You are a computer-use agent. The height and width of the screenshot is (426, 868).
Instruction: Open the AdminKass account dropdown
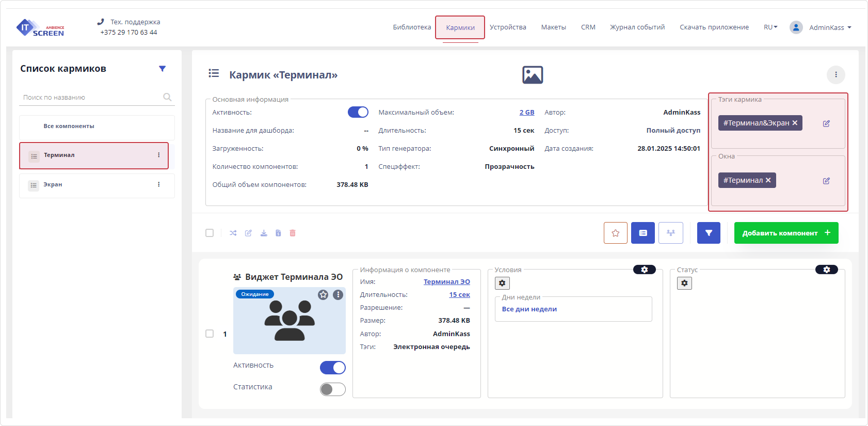coord(830,27)
